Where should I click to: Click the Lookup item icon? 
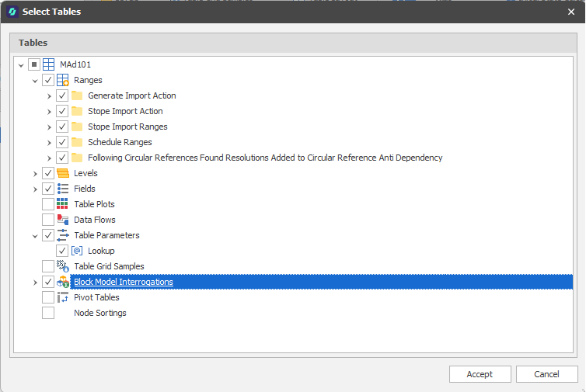(x=77, y=251)
